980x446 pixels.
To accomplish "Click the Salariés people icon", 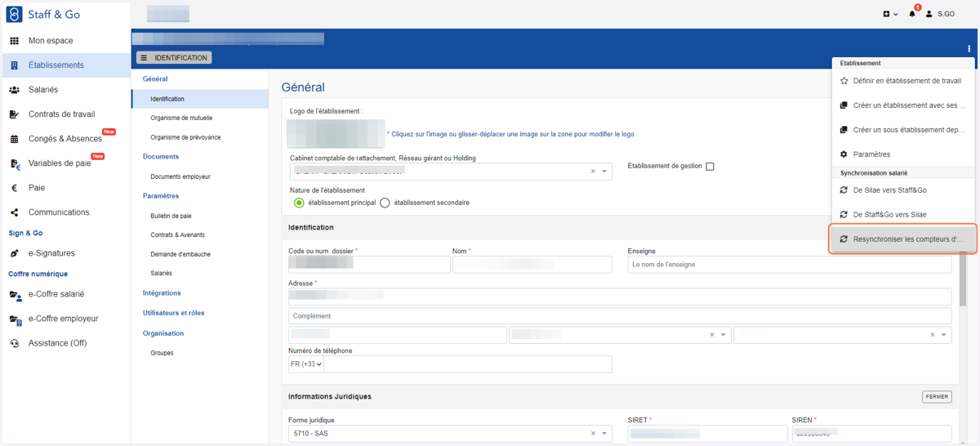I will [x=14, y=90].
